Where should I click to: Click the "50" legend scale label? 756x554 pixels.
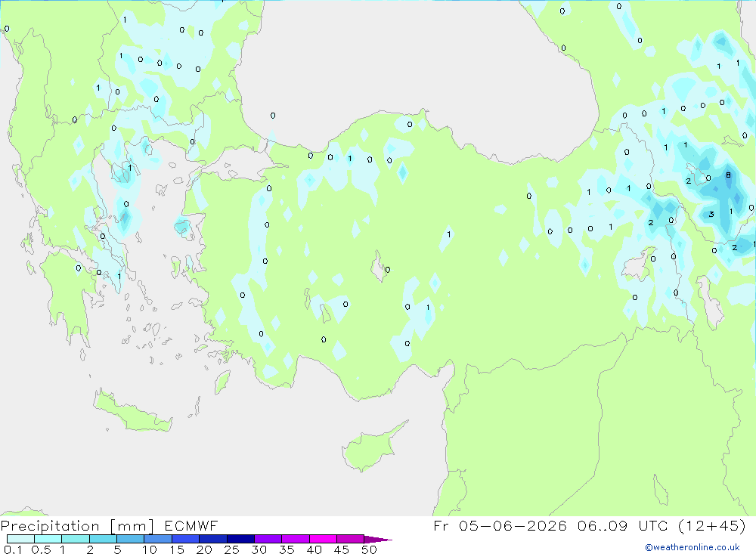pos(369,549)
